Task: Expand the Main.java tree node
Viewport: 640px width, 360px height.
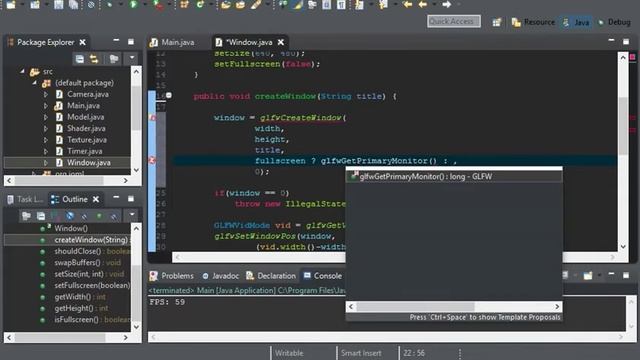Action: [46, 106]
